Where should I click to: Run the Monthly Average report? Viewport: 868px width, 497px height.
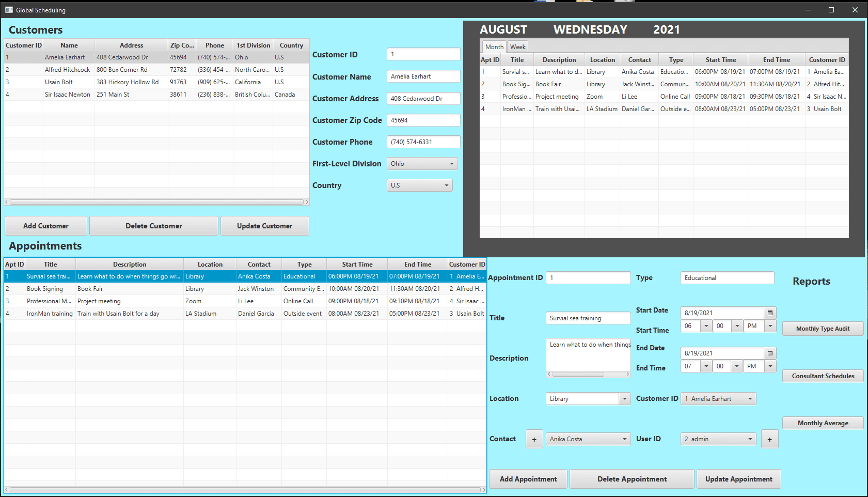823,423
